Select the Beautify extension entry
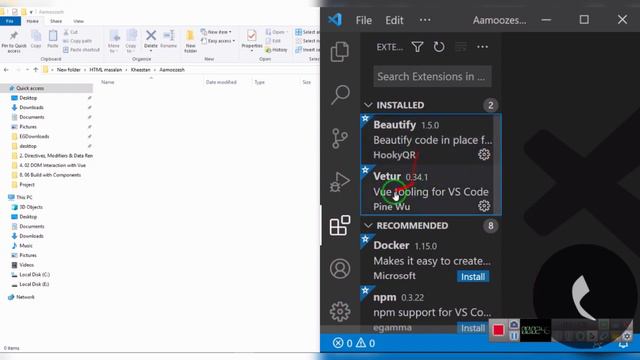 coord(427,140)
